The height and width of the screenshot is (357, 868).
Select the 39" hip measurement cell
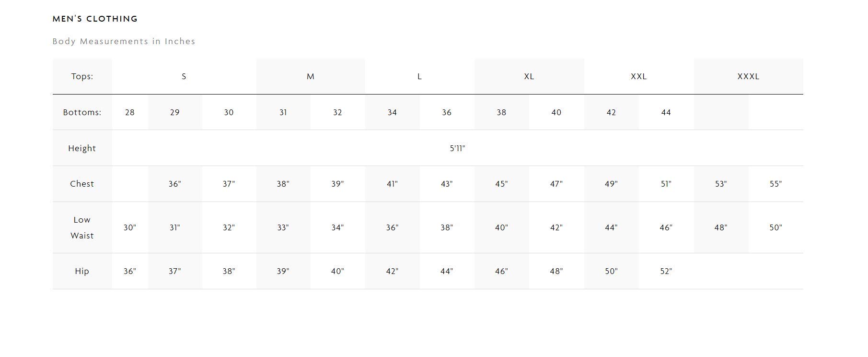point(283,271)
